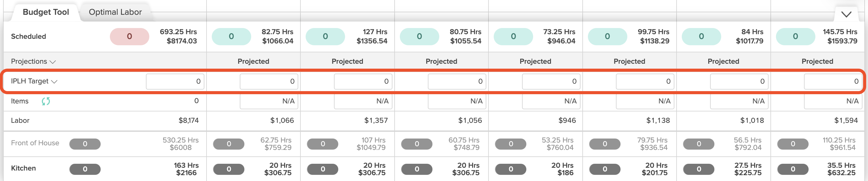Click the last IPLH Target input field

[833, 82]
